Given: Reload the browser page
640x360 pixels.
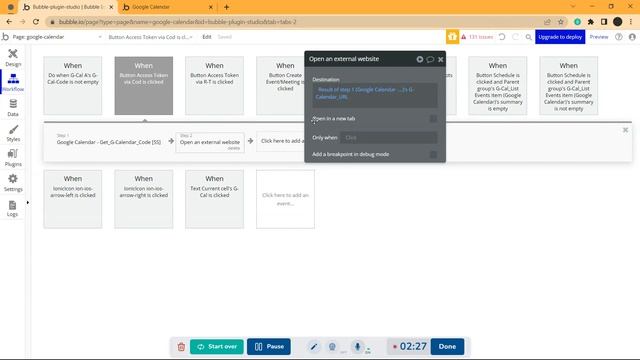Looking at the screenshot, I should coord(36,22).
